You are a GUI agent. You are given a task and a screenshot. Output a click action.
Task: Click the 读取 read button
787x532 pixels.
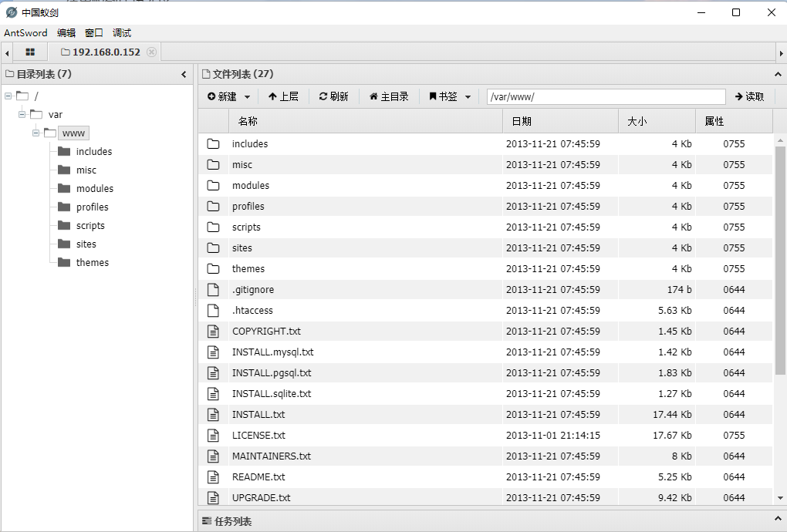(750, 97)
